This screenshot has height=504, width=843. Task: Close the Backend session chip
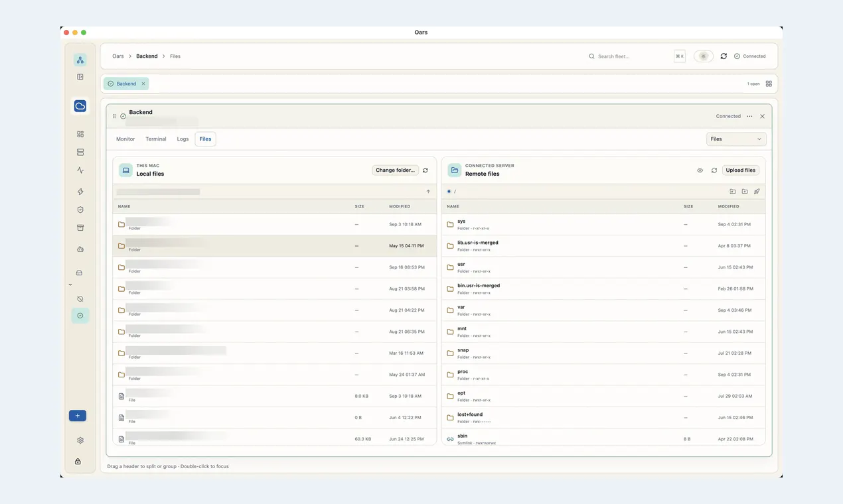coord(143,84)
